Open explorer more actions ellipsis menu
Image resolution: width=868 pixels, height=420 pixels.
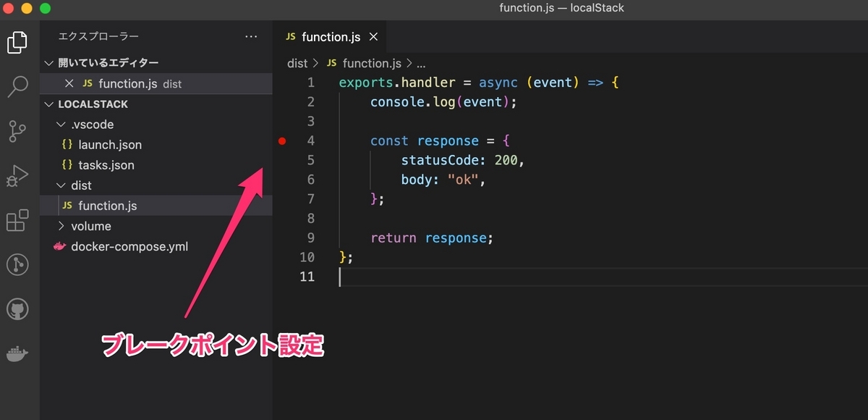[251, 36]
